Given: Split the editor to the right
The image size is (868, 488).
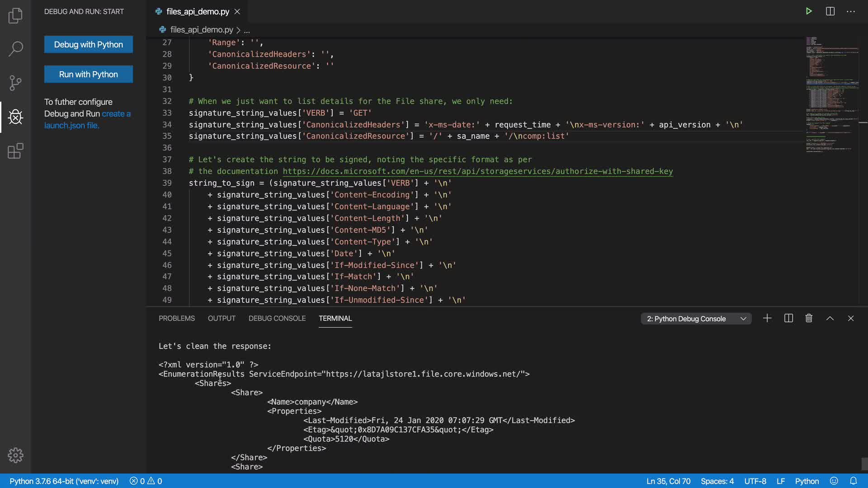Looking at the screenshot, I should click(x=830, y=11).
